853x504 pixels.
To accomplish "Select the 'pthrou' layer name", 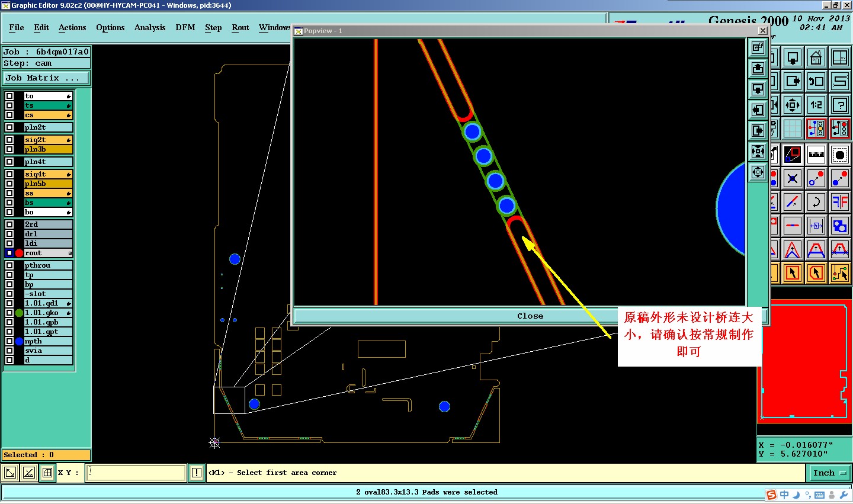I will click(49, 265).
